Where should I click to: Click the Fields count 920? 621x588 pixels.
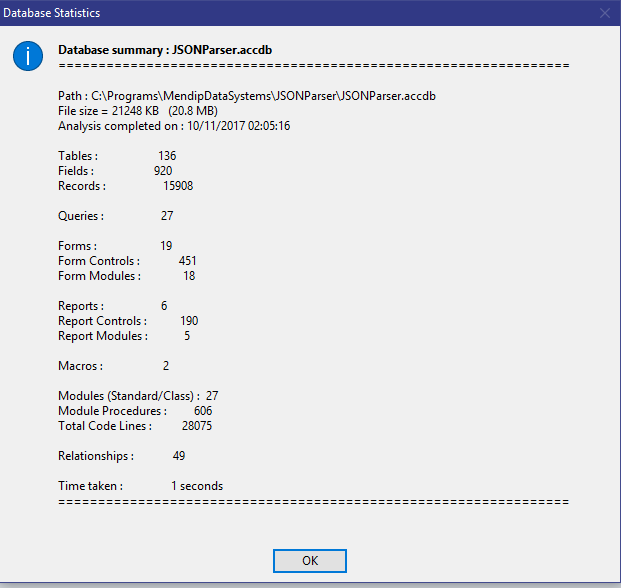point(163,171)
